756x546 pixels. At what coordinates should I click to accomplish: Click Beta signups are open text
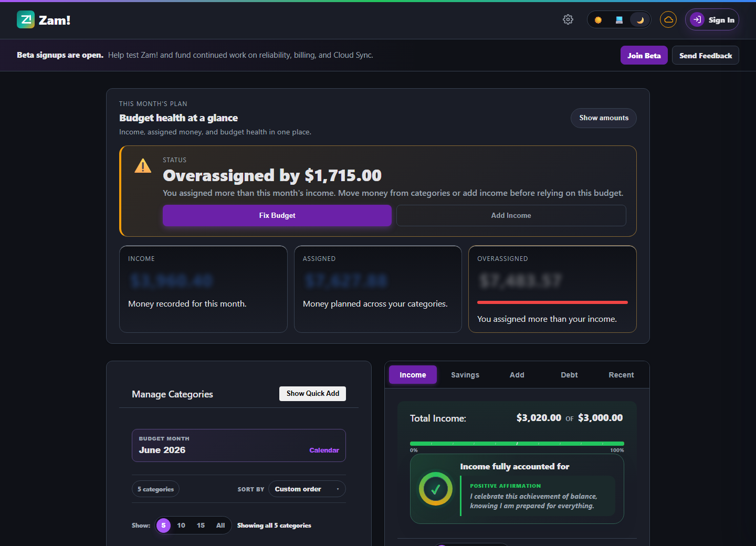point(60,55)
